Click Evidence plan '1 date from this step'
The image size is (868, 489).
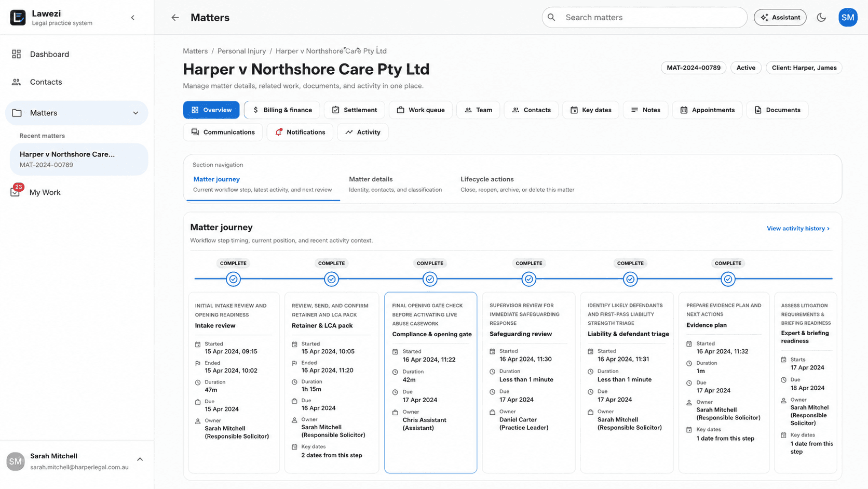[725, 439]
